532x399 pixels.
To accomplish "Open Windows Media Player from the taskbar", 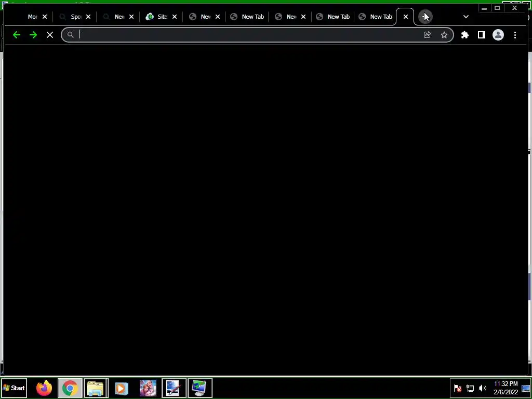I will point(122,388).
